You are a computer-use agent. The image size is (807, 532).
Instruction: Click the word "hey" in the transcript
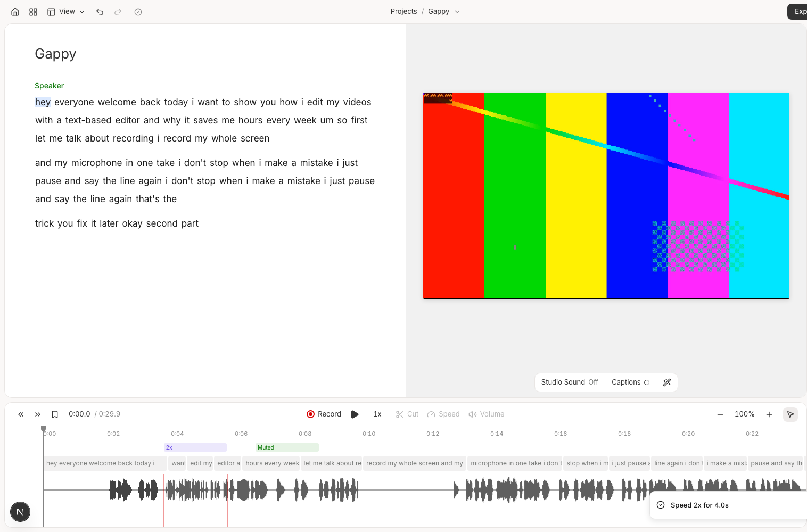click(x=43, y=102)
